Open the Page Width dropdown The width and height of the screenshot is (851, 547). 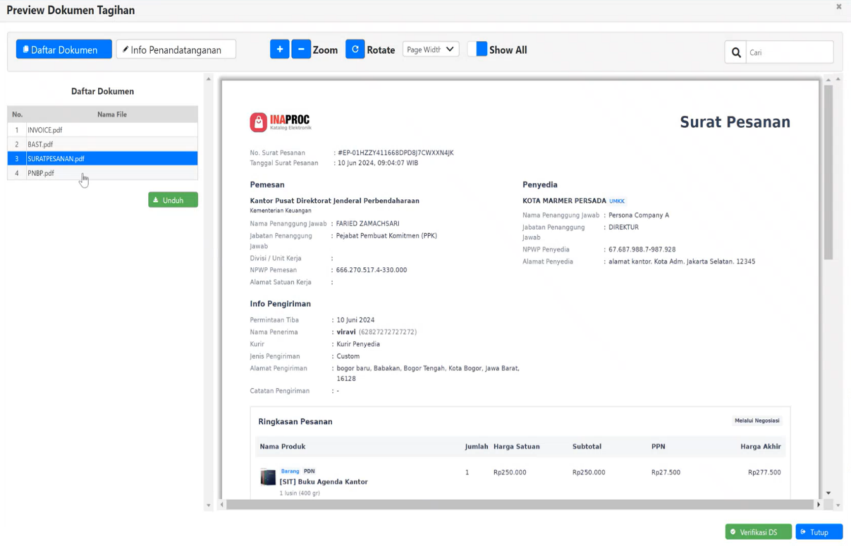coord(431,49)
